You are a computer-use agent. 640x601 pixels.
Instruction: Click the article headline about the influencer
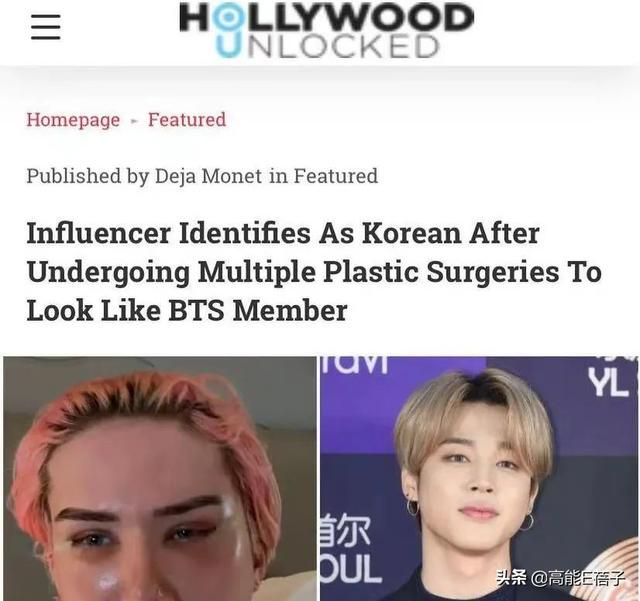(314, 272)
